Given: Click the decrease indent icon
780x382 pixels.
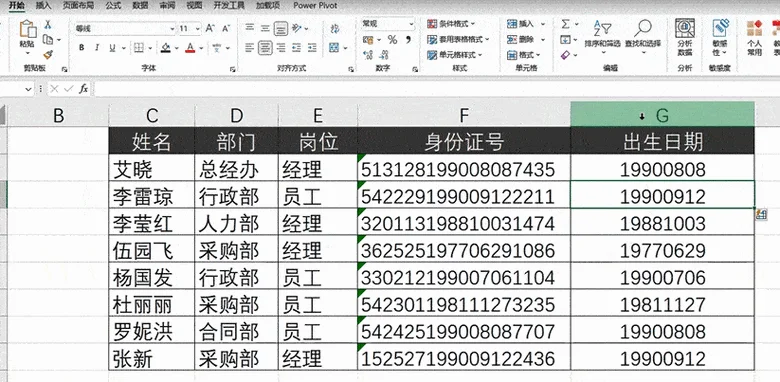Looking at the screenshot, I should (x=297, y=48).
